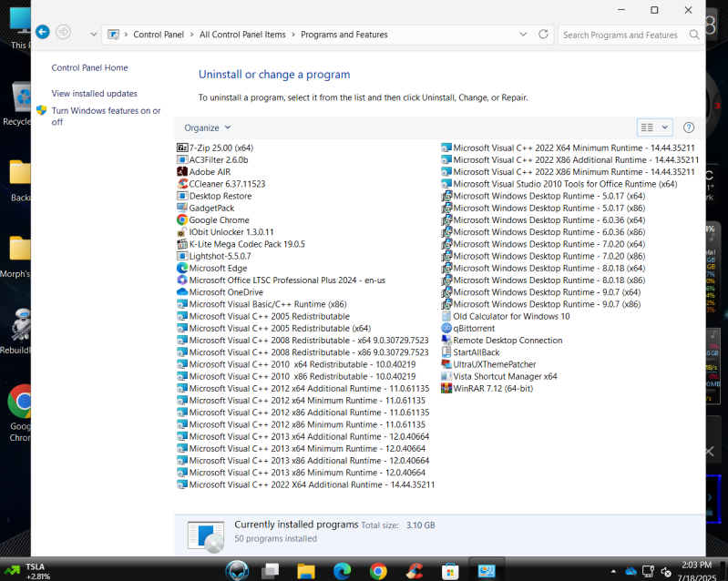Select Visual C++ 2013 x86 Additional Runtime

click(302, 461)
